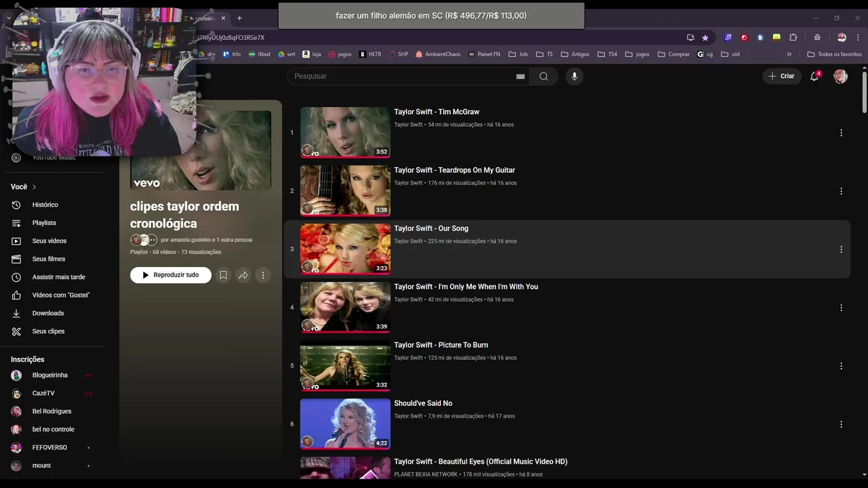Screen dimensions: 868x488
Task: Open bel no controle subscription channel
Action: click(53, 430)
